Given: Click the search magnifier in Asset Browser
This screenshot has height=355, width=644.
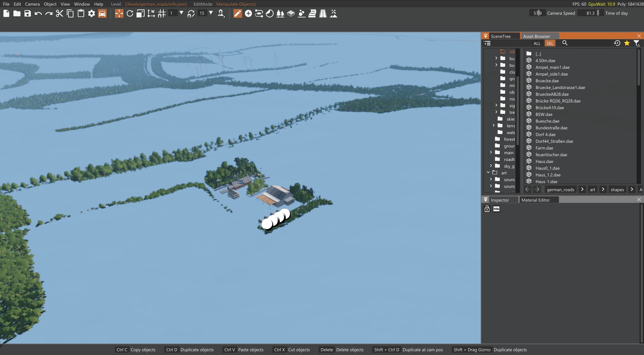Looking at the screenshot, I should [x=565, y=43].
